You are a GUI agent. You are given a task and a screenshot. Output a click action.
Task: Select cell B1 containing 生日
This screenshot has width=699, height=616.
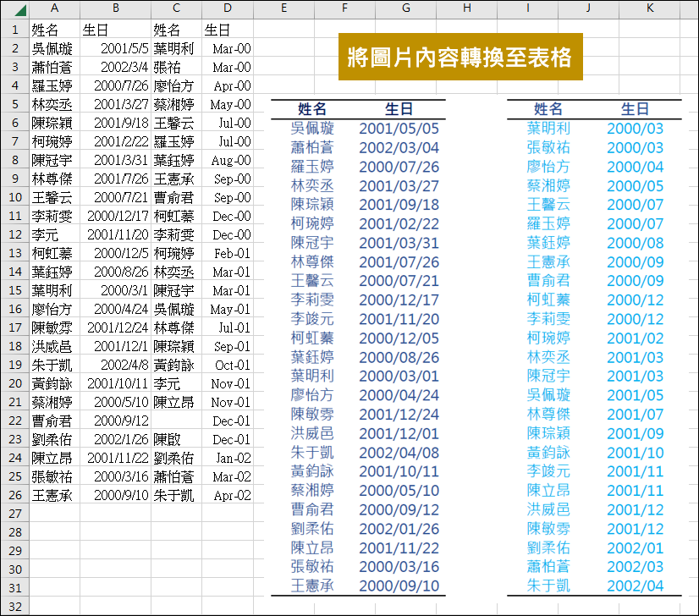115,30
